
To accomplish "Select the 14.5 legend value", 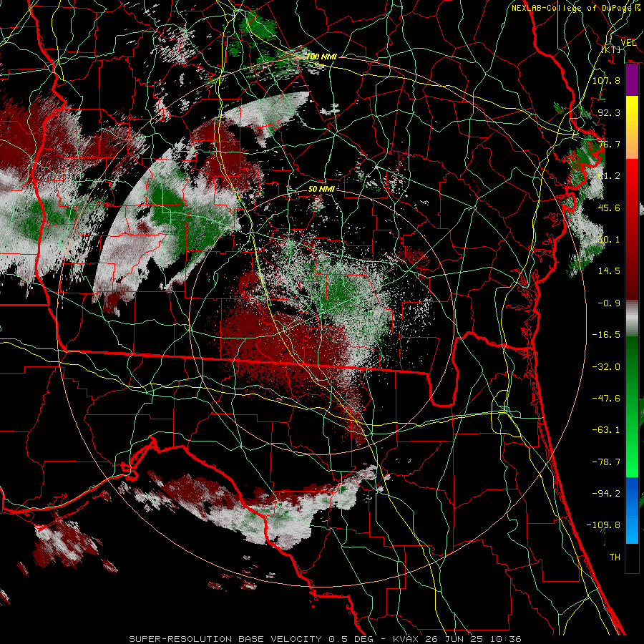I will (x=609, y=271).
